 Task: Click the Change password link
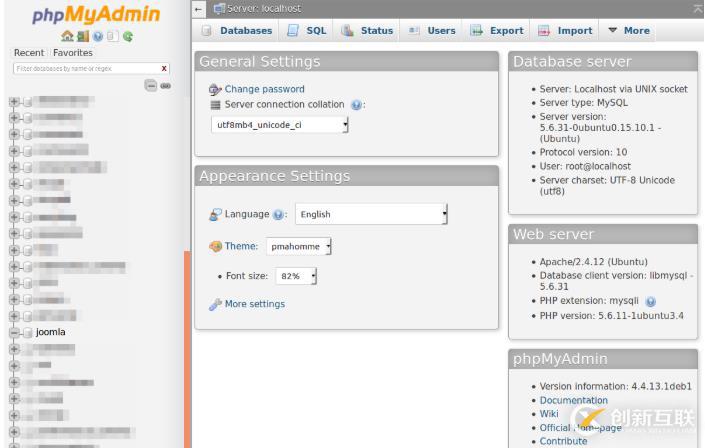[x=264, y=89]
